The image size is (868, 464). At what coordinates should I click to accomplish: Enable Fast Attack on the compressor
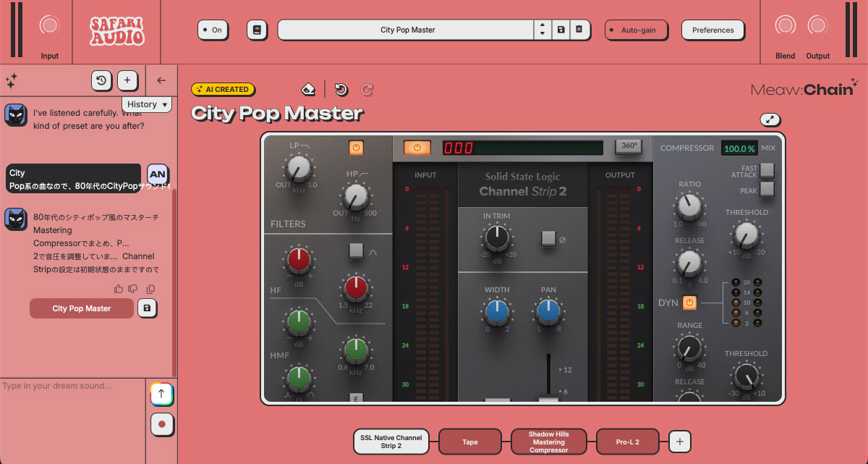767,170
